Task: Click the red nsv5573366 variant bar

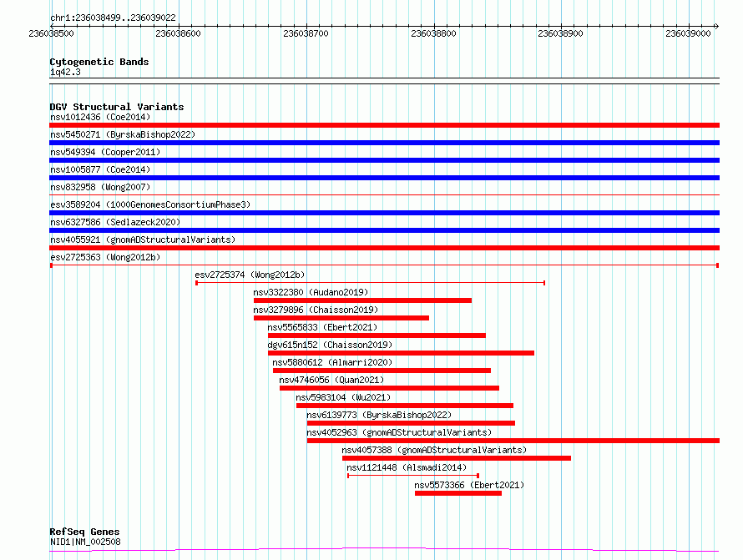Action: point(458,493)
